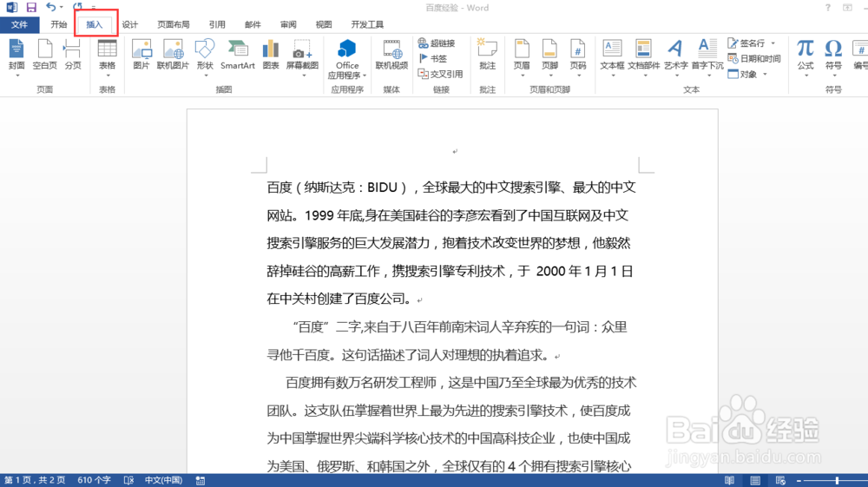Switch to Home (开始) tab
This screenshot has height=487, width=868.
click(59, 25)
